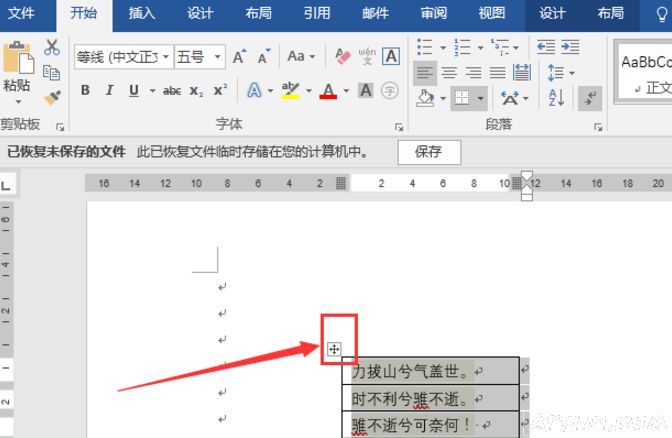Viewport: 672px width, 438px height.
Task: Open paste options dropdown arrow
Action: pos(18,102)
